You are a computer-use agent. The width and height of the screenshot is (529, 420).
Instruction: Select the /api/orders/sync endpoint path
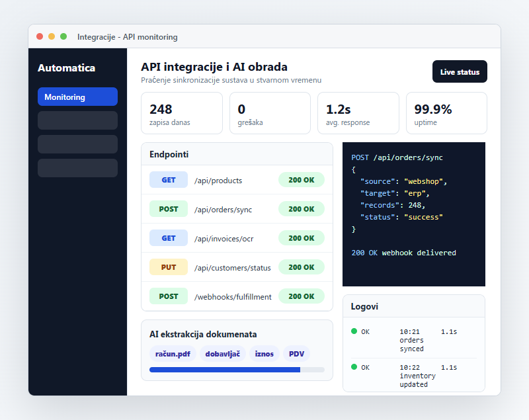223,210
